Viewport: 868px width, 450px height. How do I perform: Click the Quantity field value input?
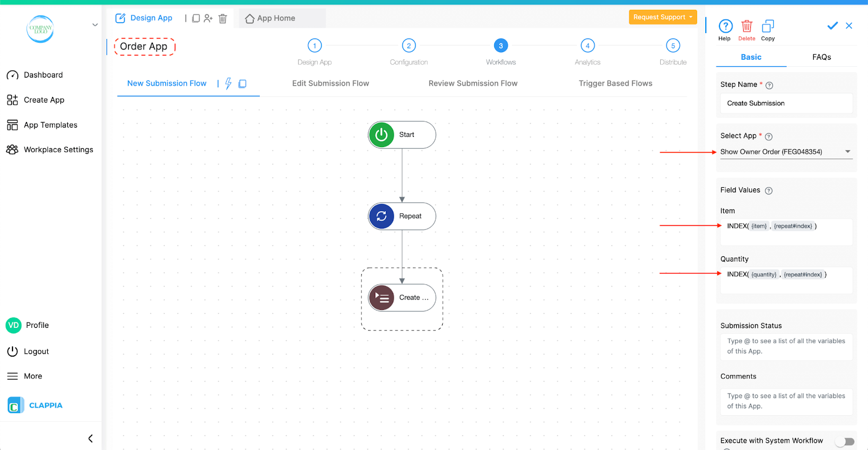tap(786, 280)
